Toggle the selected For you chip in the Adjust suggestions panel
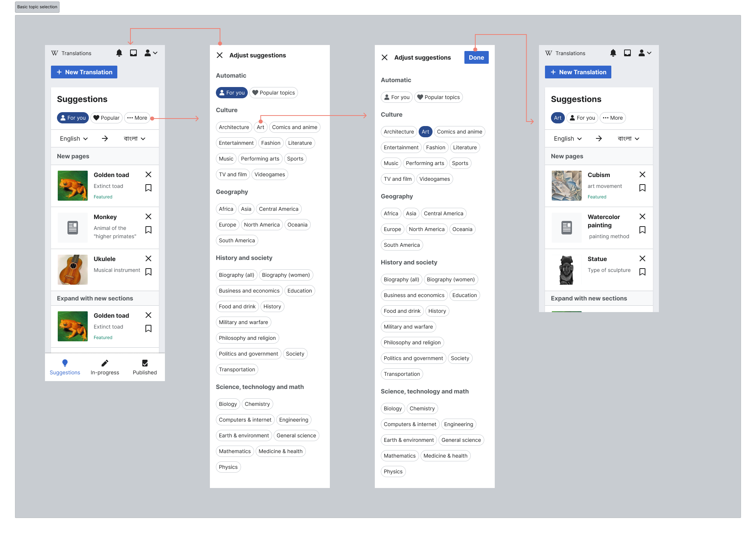This screenshot has height=533, width=756. coord(232,93)
